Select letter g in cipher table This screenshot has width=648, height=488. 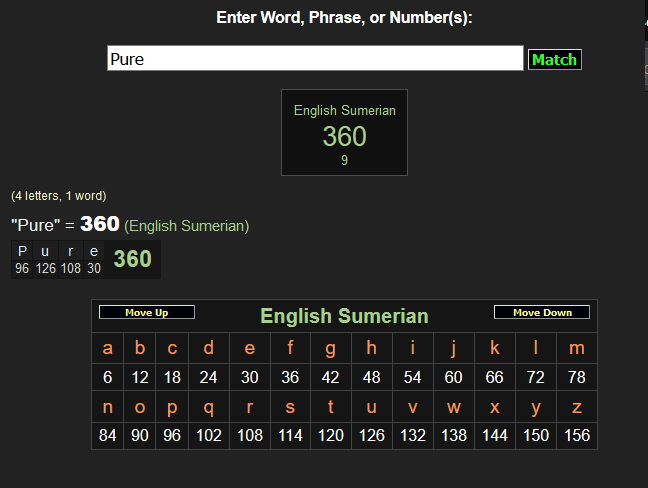(329, 348)
